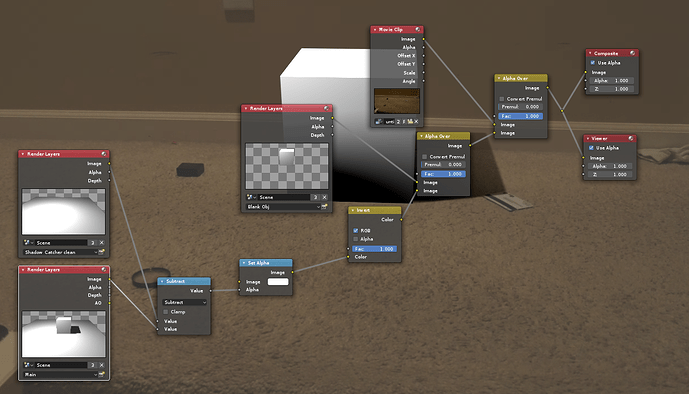
Task: Click Movie Clip node footage preview thumbnail
Action: (397, 101)
